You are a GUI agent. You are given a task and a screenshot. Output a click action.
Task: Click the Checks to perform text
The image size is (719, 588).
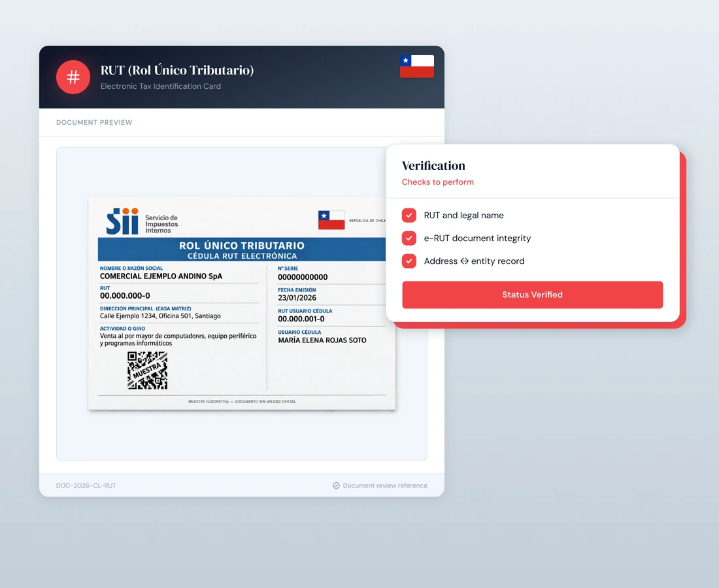tap(438, 182)
